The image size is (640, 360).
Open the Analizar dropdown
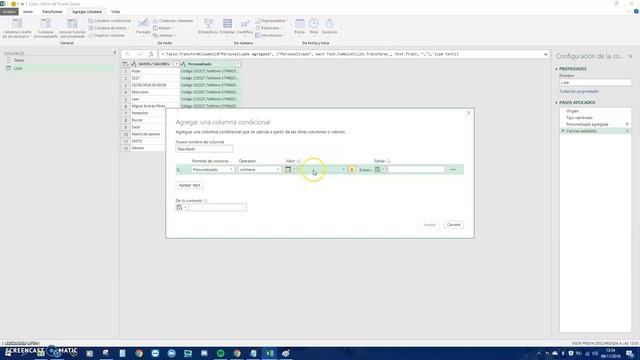point(164,36)
